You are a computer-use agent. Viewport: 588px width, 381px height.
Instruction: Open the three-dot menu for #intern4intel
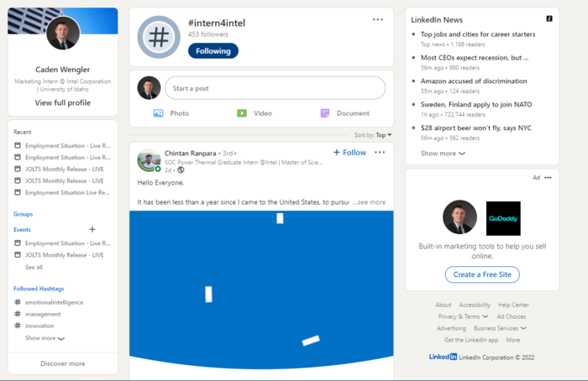378,19
